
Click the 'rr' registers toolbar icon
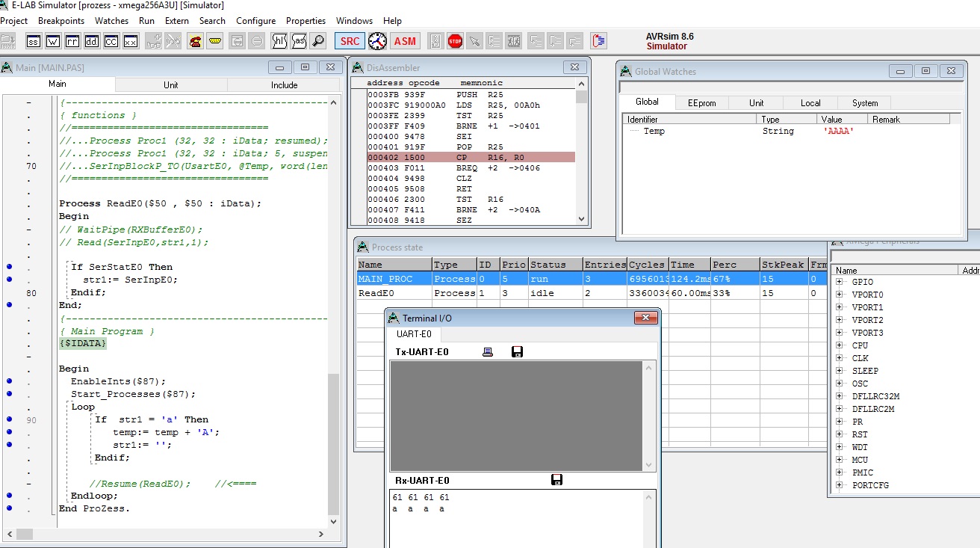72,41
